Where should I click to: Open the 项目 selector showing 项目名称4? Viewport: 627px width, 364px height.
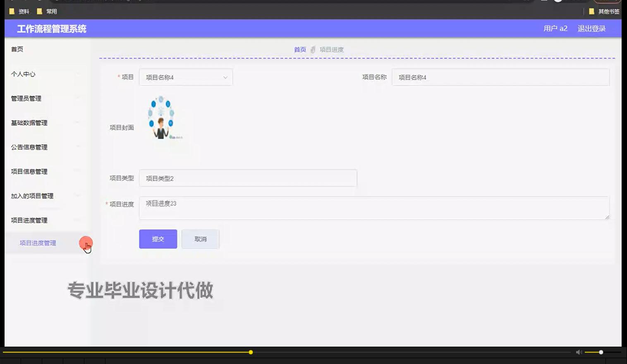pyautogui.click(x=185, y=77)
